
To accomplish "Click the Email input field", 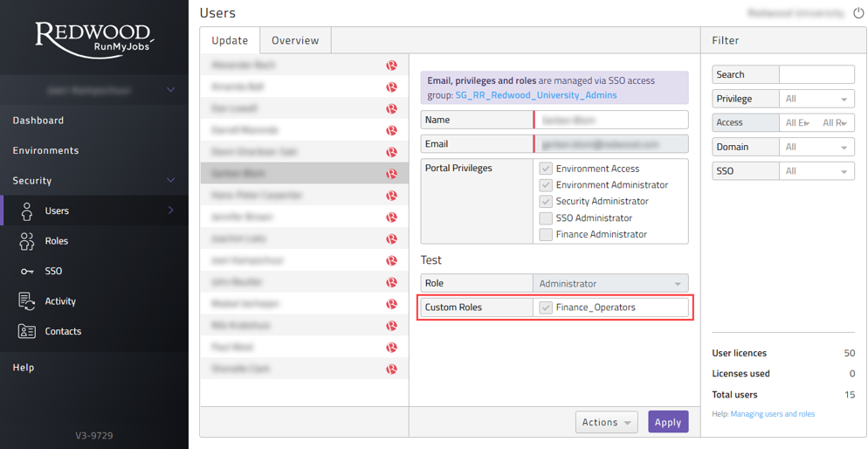I will click(610, 144).
